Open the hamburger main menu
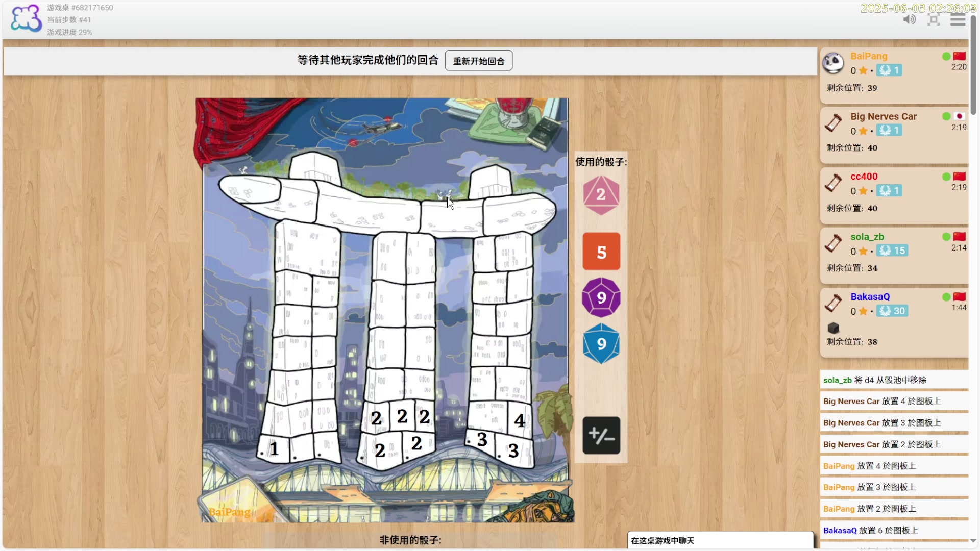This screenshot has width=980, height=551. [958, 19]
